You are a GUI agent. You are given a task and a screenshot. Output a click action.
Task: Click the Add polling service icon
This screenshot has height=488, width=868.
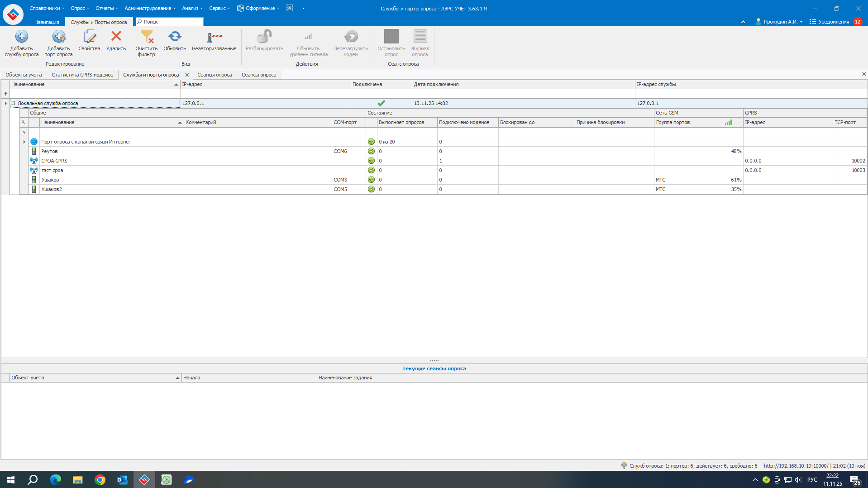click(x=21, y=37)
